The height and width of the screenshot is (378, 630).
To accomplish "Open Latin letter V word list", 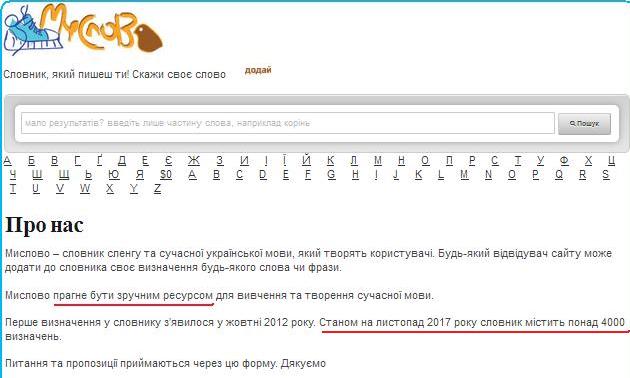I will [x=60, y=188].
